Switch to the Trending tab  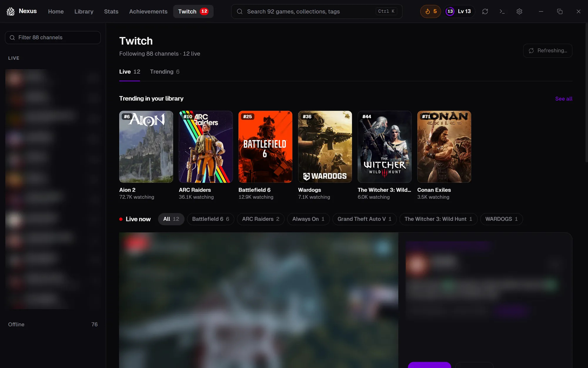tap(165, 72)
